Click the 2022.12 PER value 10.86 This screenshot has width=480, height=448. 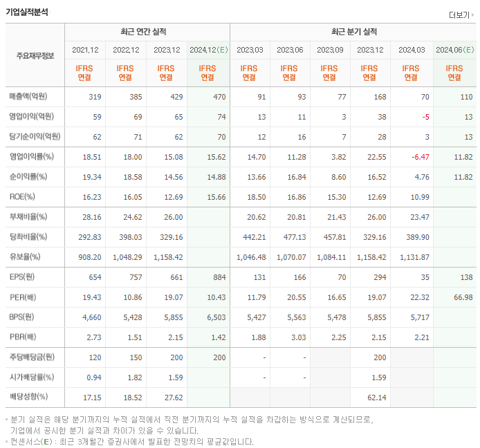pyautogui.click(x=133, y=297)
